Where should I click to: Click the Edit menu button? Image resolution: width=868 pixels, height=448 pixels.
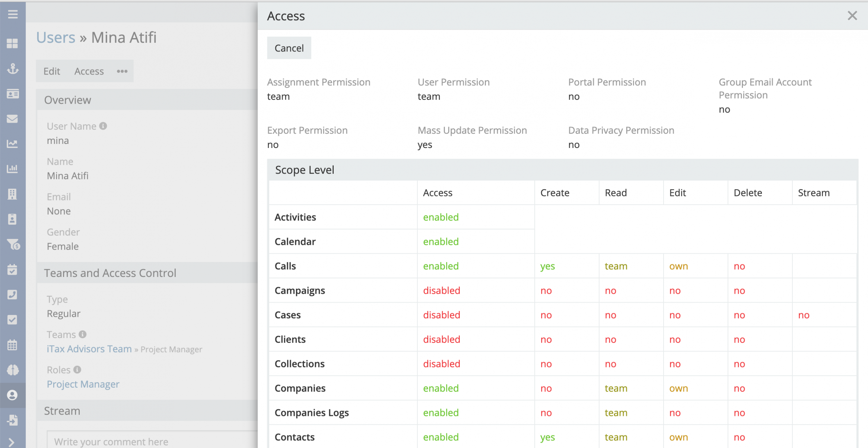[52, 71]
